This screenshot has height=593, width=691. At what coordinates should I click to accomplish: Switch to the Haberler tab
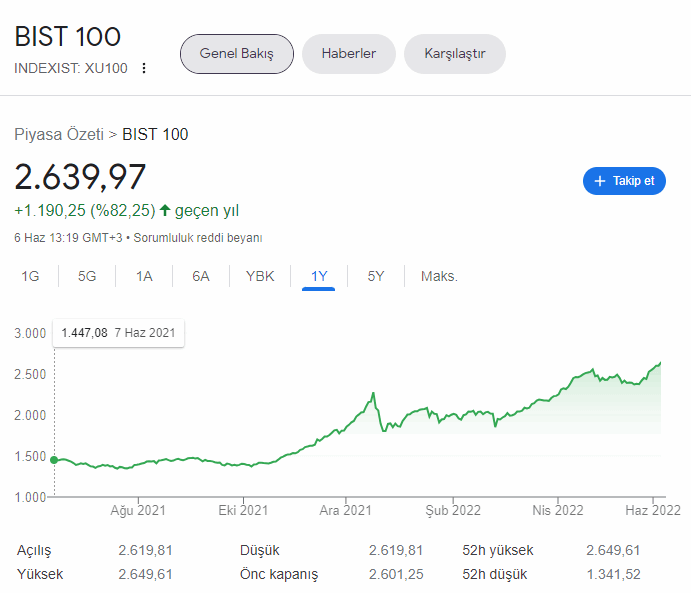click(x=349, y=54)
